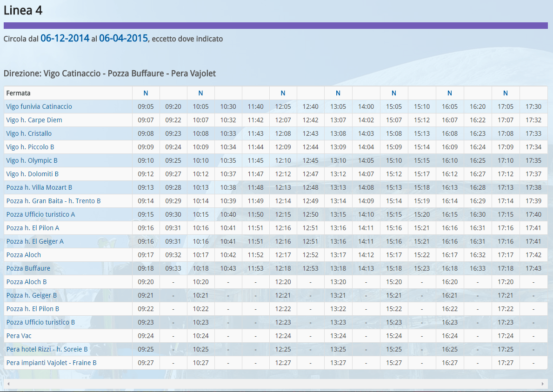Select the 09:05 departure time cell
The image size is (553, 392).
146,106
